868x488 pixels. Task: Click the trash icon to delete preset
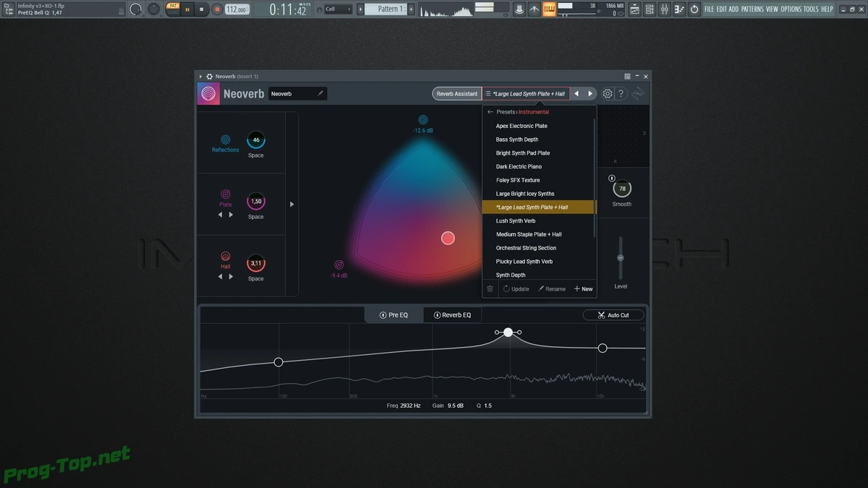coord(490,288)
